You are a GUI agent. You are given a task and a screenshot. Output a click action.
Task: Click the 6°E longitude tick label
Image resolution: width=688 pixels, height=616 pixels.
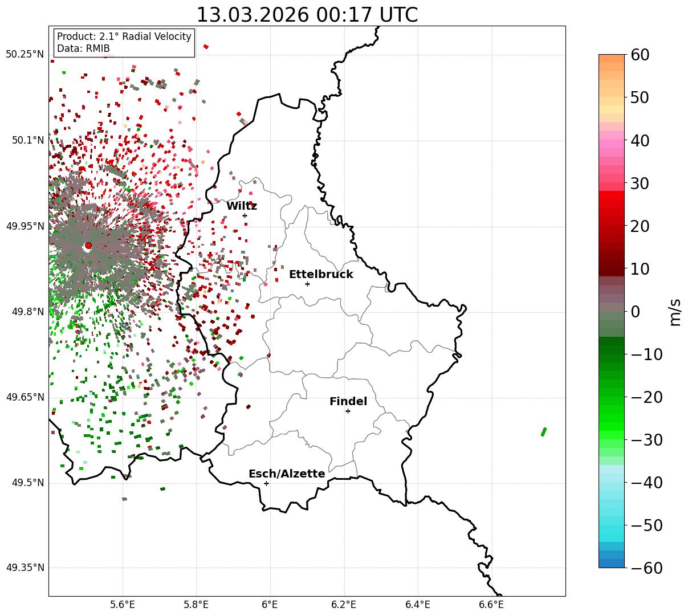(x=270, y=605)
